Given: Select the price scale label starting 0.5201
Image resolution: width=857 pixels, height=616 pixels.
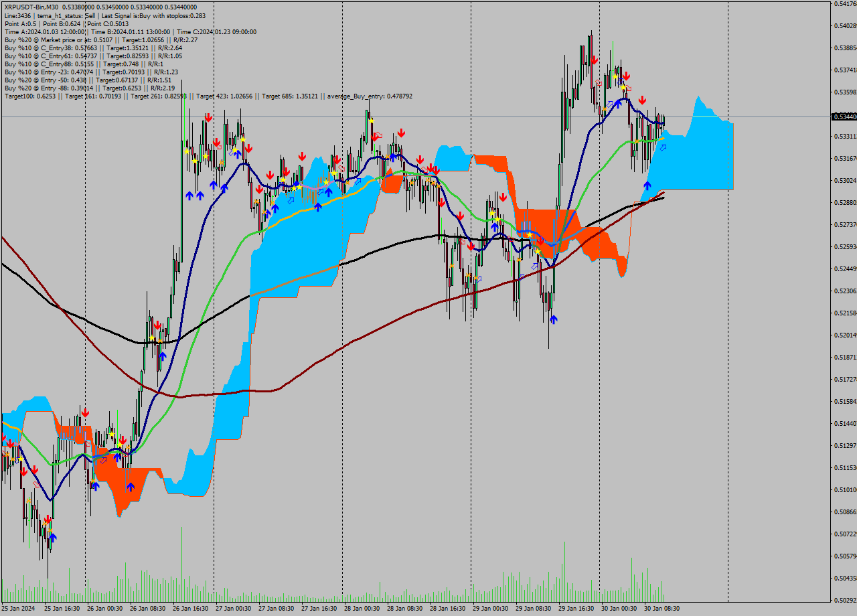Looking at the screenshot, I should coord(845,335).
